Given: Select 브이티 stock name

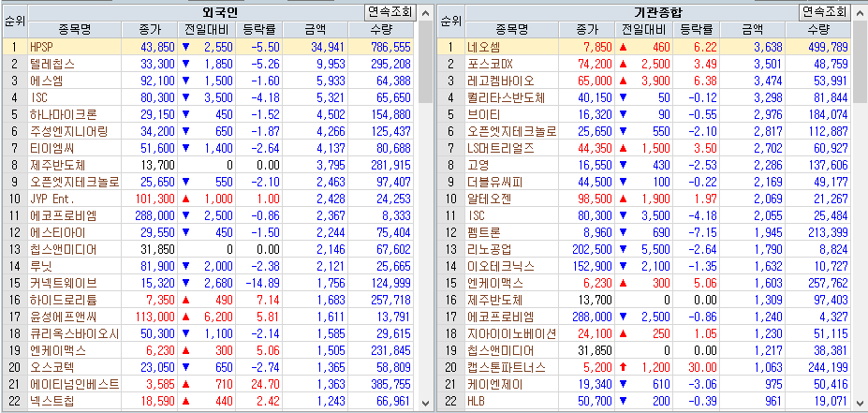Looking at the screenshot, I should (x=484, y=115).
